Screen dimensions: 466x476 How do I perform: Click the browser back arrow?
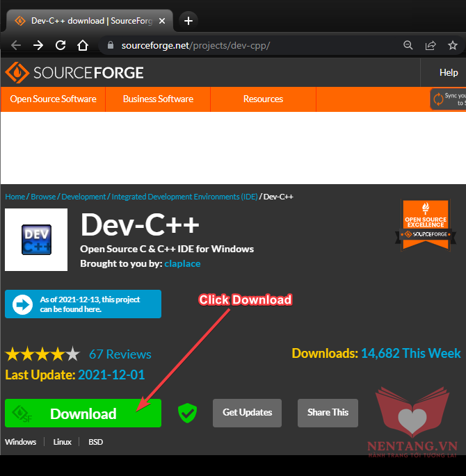tap(15, 45)
